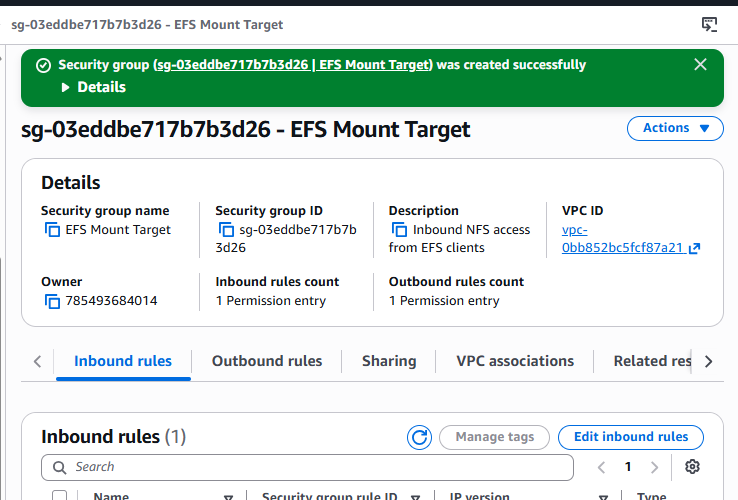Copy the security group name value
Screen dimensions: 738x500
click(x=52, y=230)
